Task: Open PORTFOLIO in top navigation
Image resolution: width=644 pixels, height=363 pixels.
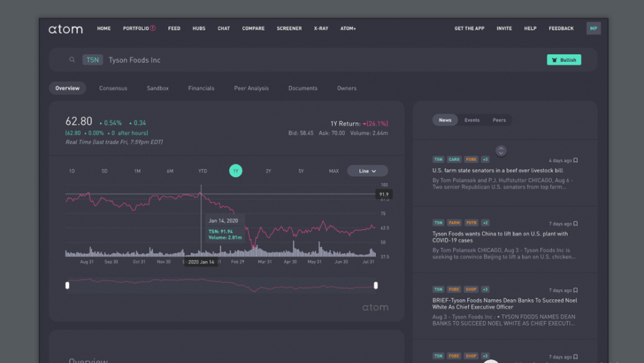Action: 136,29
